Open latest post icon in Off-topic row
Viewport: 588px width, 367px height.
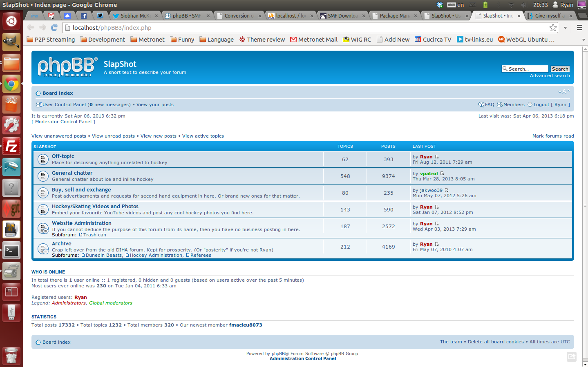coord(437,157)
